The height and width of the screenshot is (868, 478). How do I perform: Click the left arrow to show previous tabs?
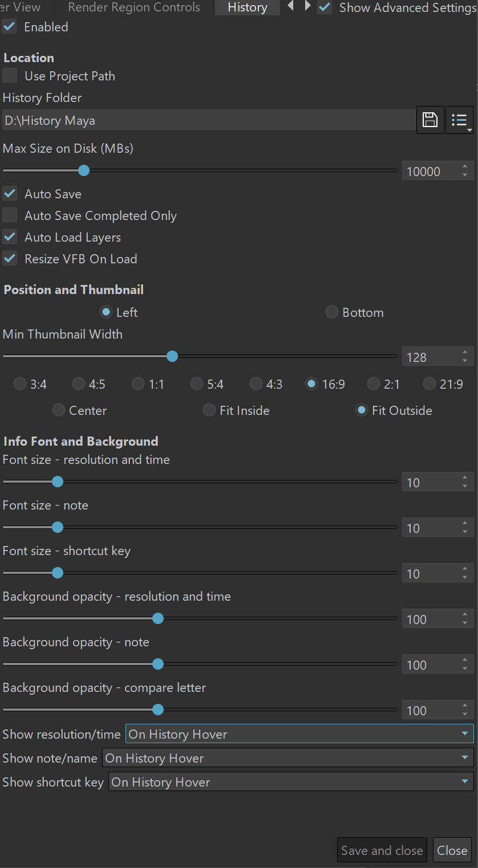tap(291, 6)
